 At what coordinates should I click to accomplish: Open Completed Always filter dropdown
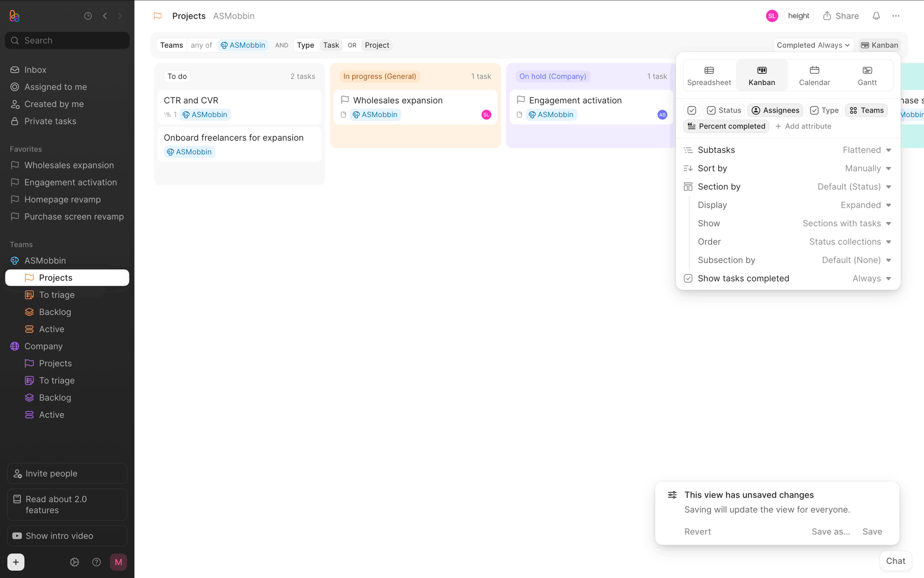[813, 45]
